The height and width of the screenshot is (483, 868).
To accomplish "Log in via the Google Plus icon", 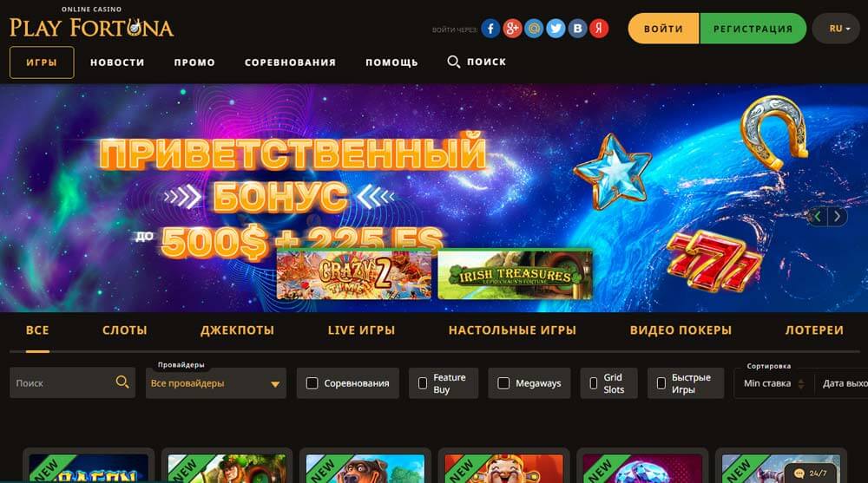I will coord(512,29).
